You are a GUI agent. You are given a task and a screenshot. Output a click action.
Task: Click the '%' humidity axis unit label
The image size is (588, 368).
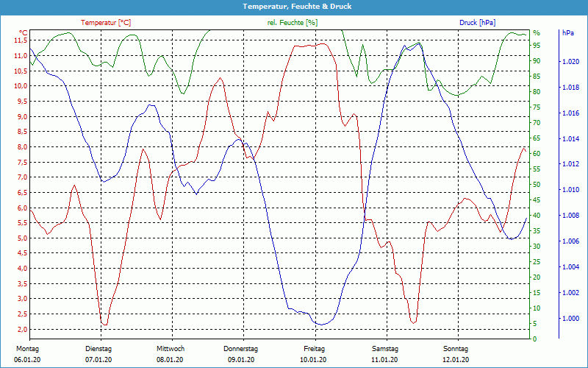coord(537,33)
